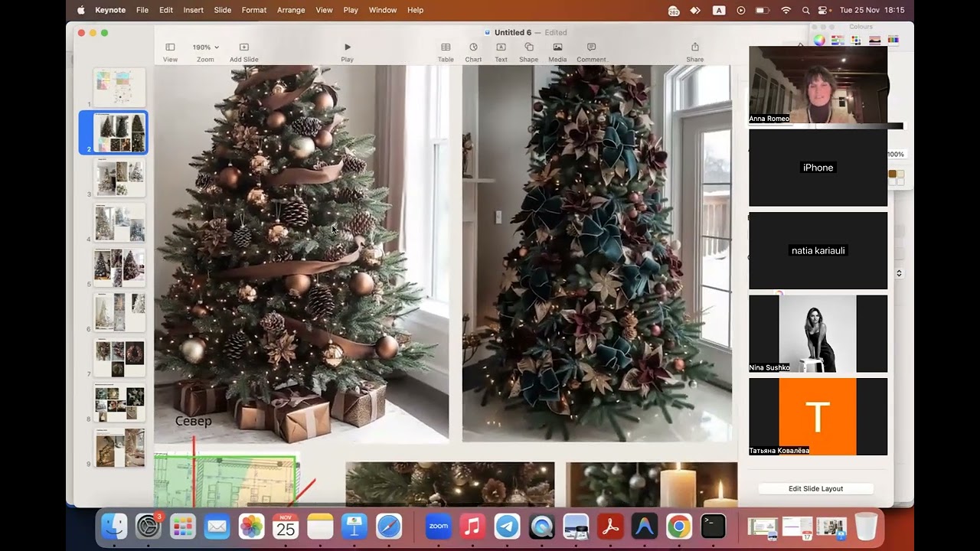Open the Apple menu

(81, 10)
